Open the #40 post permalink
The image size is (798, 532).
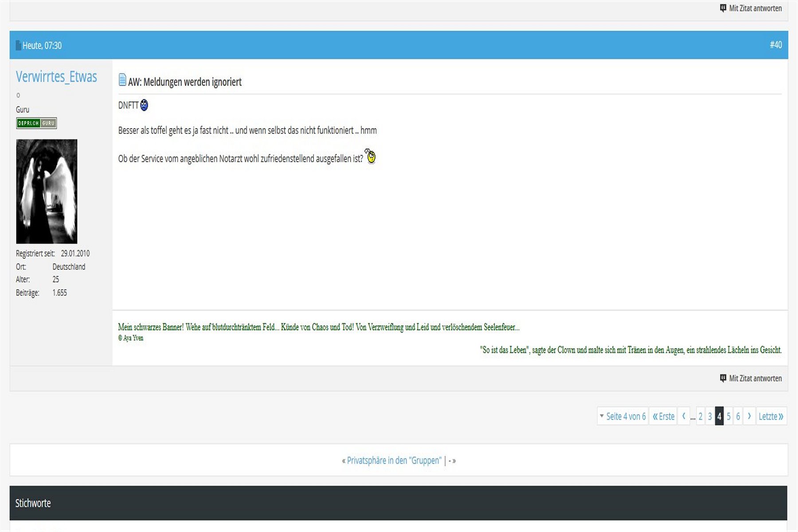click(775, 45)
